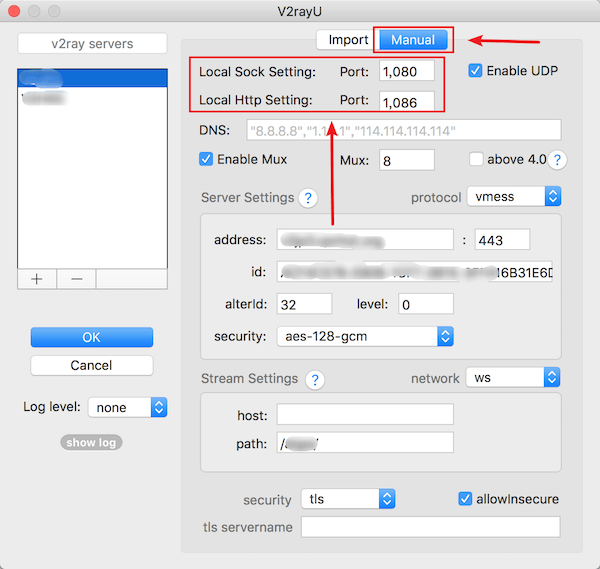Viewport: 600px width, 569px height.
Task: Click the Local Http port field
Action: [407, 101]
